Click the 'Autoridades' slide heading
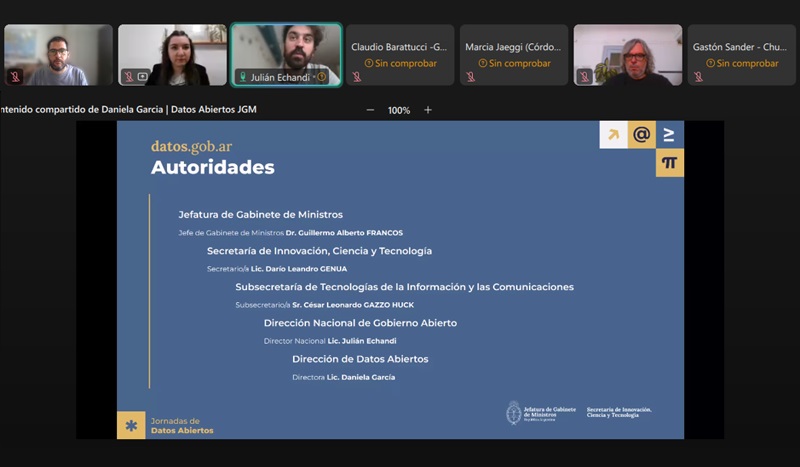 tap(213, 167)
